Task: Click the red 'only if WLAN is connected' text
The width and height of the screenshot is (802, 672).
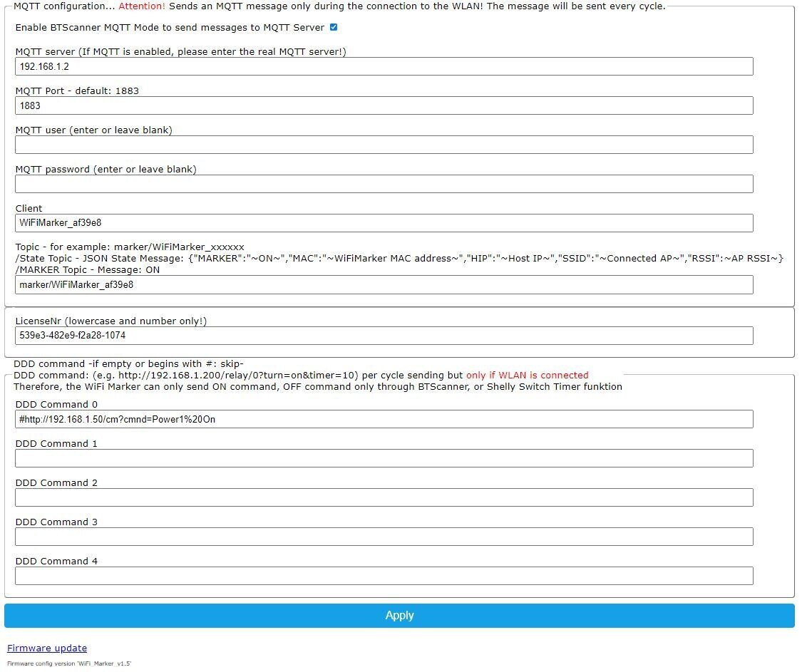Action: coord(527,376)
